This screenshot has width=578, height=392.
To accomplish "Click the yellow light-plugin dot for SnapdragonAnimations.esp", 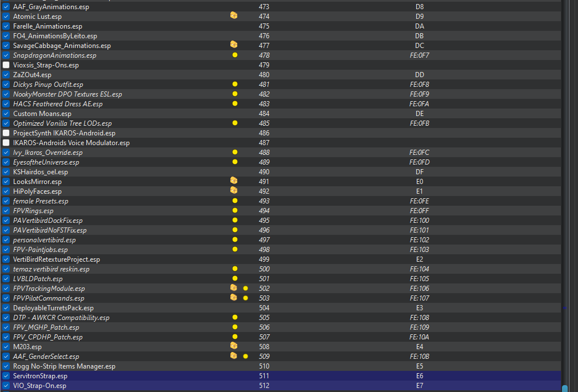I will pos(235,55).
